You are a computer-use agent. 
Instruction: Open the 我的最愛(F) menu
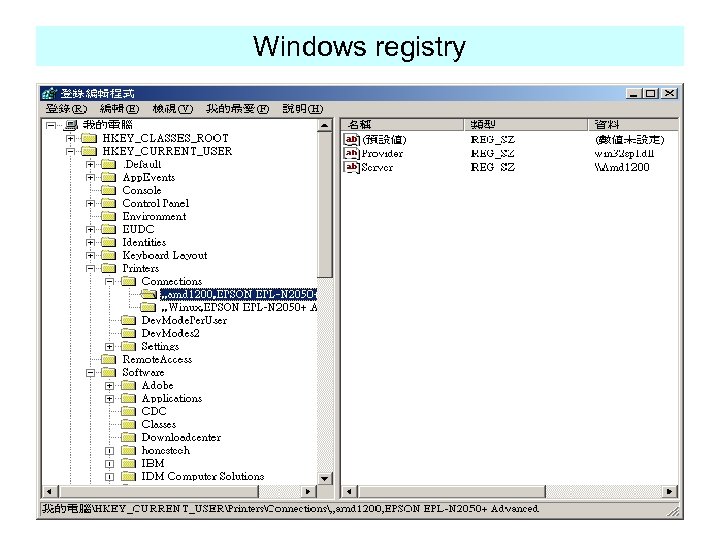(x=237, y=109)
